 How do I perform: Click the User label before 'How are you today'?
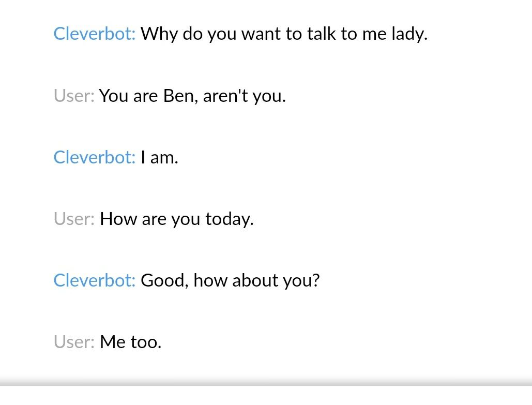74,219
